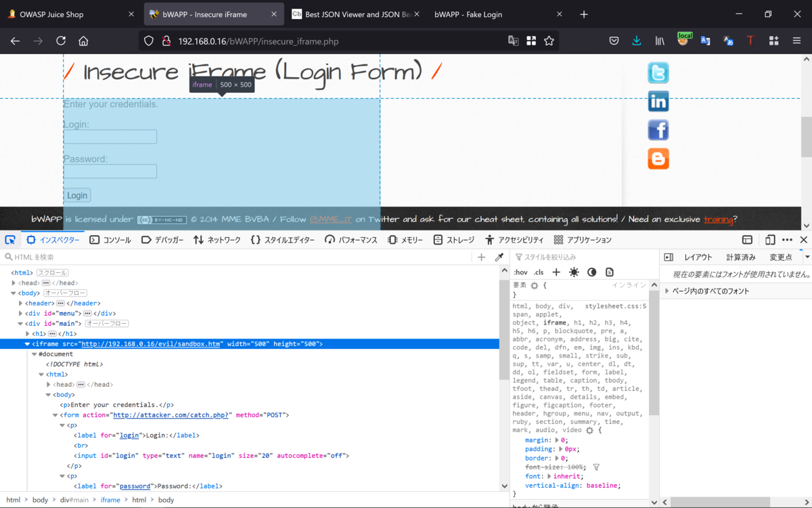Expand the h1 element node

[28, 334]
